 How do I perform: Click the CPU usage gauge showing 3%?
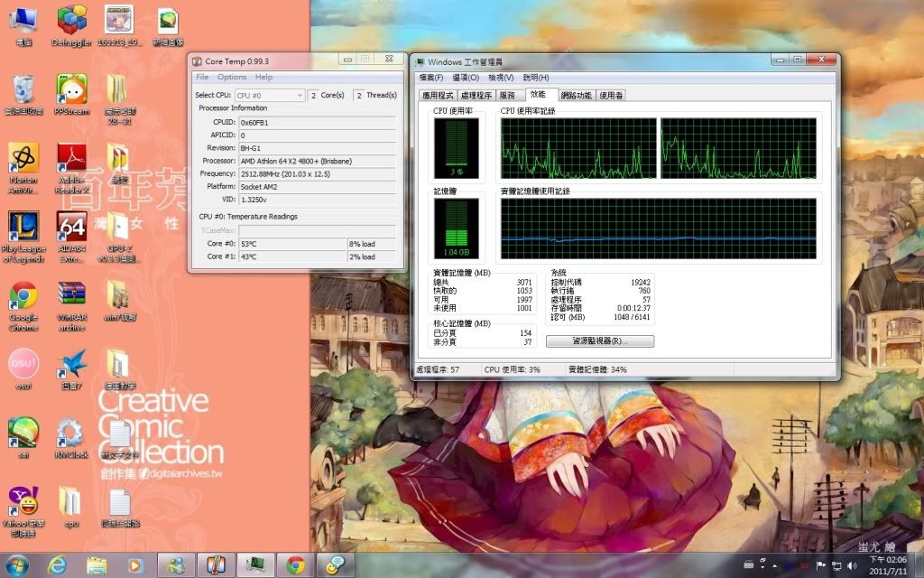coord(457,148)
